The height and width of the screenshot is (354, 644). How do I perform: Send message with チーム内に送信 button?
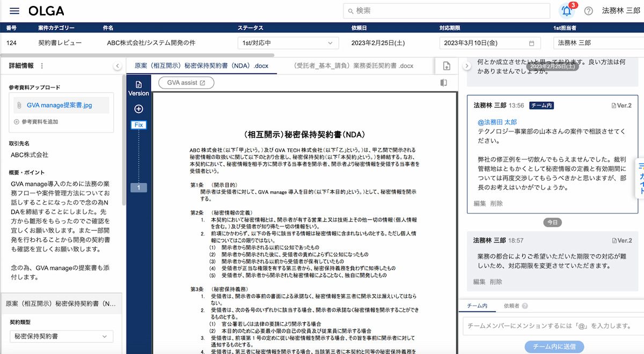(554, 346)
